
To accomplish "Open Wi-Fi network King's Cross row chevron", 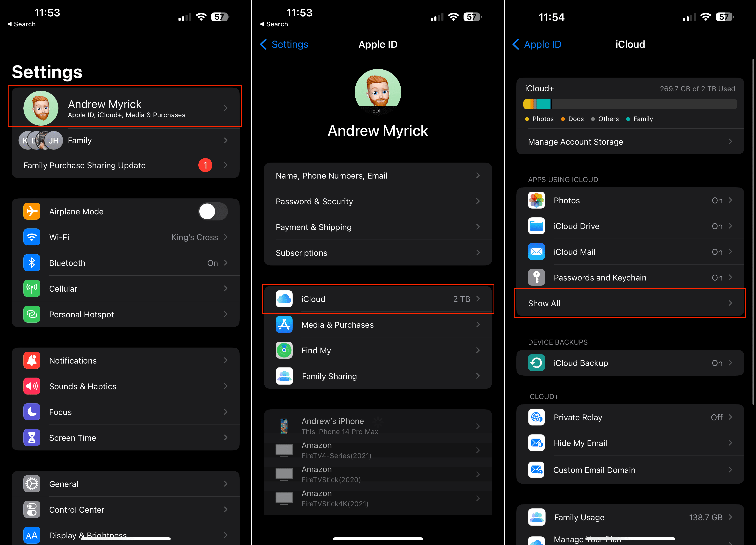I will point(226,237).
